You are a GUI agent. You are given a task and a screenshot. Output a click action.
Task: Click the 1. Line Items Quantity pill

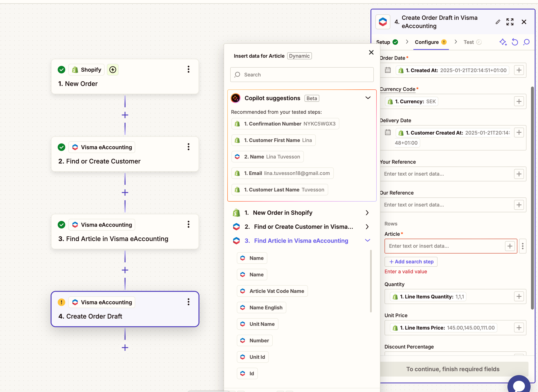pos(428,297)
